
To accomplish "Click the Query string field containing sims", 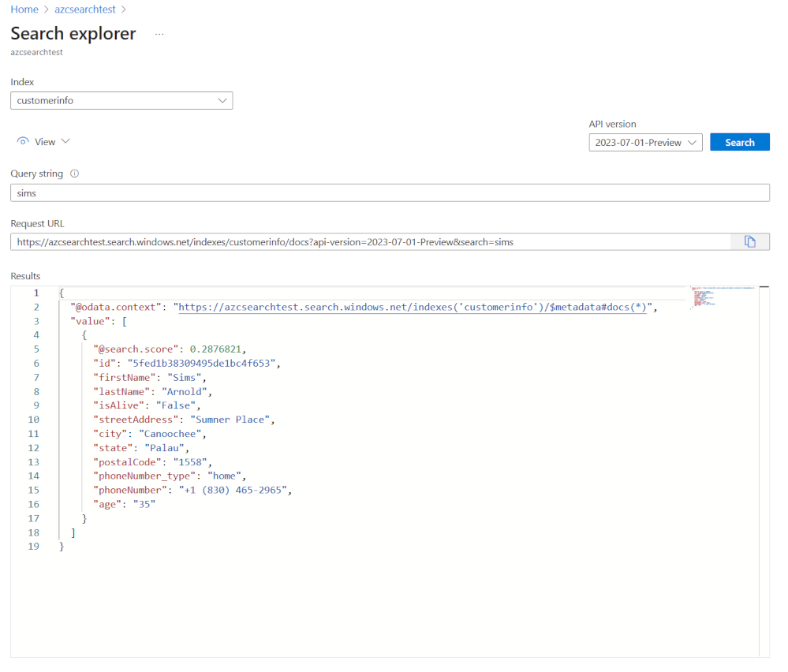I will point(390,193).
